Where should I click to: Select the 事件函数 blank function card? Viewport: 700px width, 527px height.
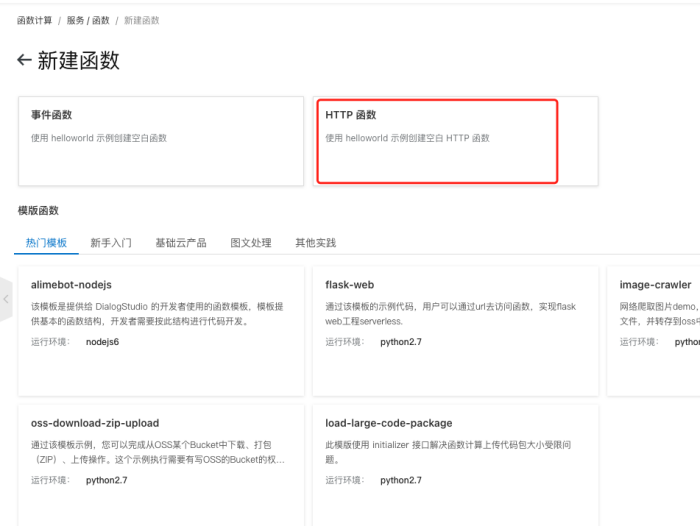(160, 141)
